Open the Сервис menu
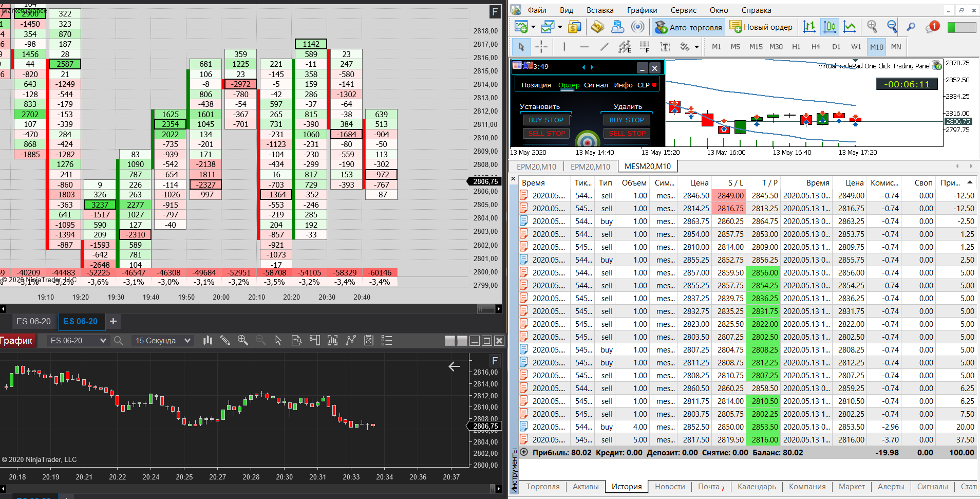 tap(684, 10)
